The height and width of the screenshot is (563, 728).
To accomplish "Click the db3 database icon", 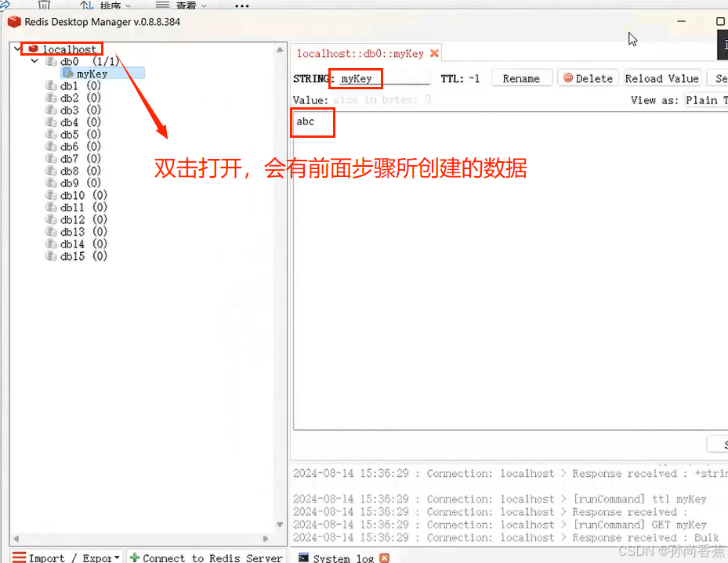I will 51,110.
